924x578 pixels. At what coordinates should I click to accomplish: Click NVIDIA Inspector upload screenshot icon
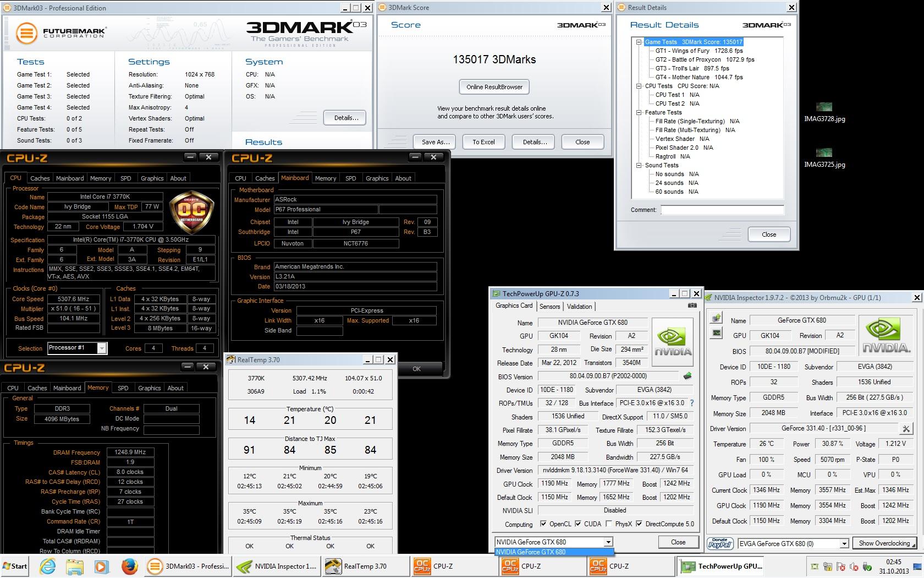(x=716, y=318)
